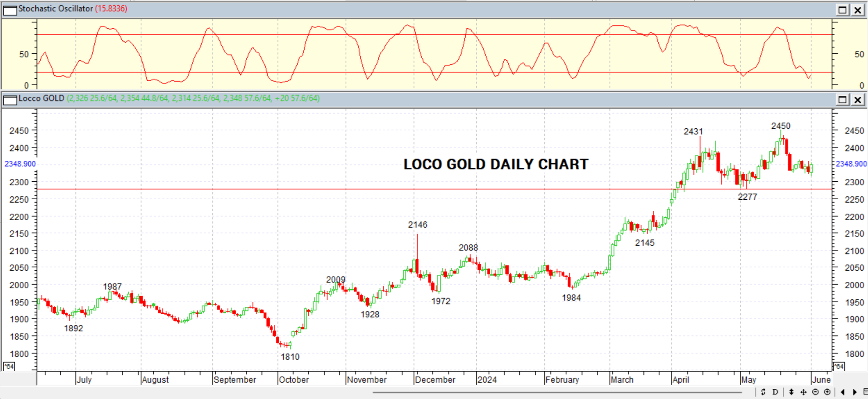This screenshot has width=868, height=399.
Task: Click the 1928 price label
Action: point(370,315)
